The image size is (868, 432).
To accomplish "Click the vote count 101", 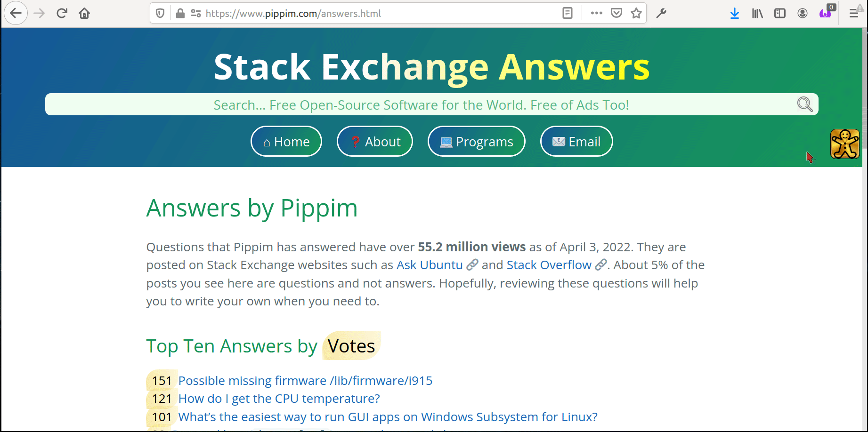I will 162,417.
